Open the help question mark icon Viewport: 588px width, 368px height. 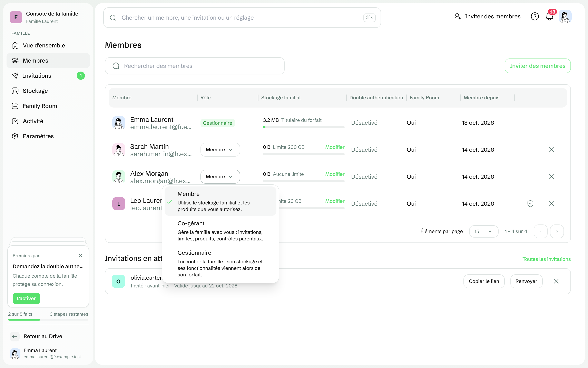pyautogui.click(x=535, y=17)
